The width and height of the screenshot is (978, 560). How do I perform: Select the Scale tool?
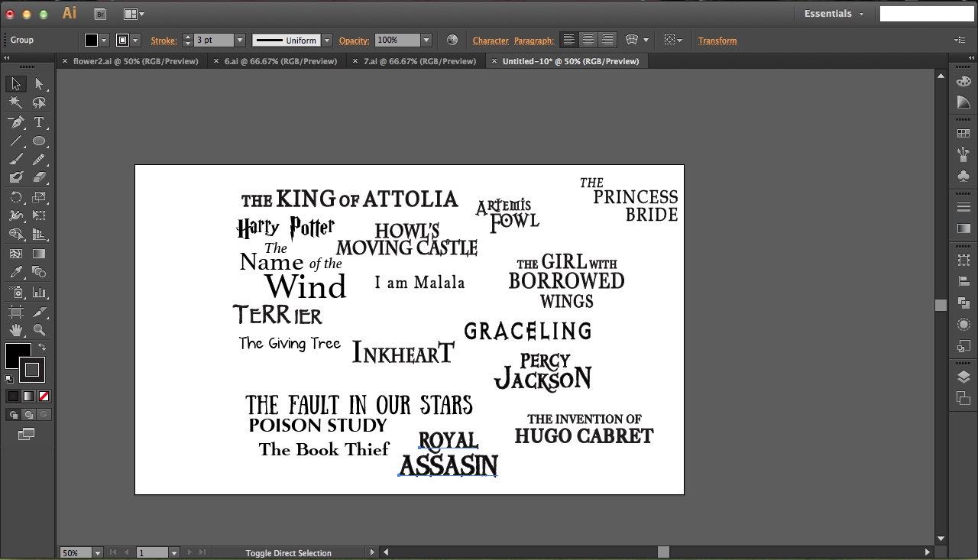(x=39, y=197)
